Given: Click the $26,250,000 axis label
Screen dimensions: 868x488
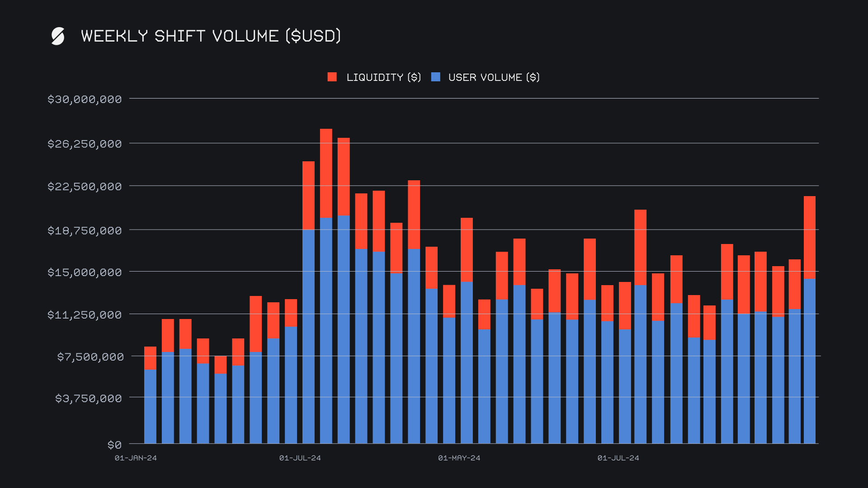Looking at the screenshot, I should 85,144.
